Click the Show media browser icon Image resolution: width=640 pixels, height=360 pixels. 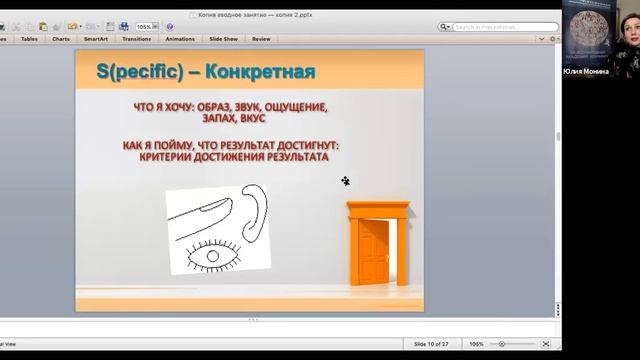124,27
